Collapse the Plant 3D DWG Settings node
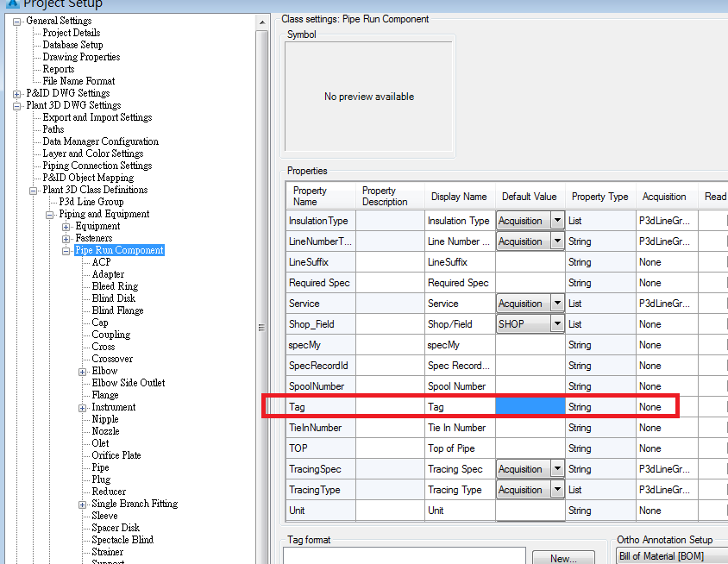The width and height of the screenshot is (728, 564). 16,106
